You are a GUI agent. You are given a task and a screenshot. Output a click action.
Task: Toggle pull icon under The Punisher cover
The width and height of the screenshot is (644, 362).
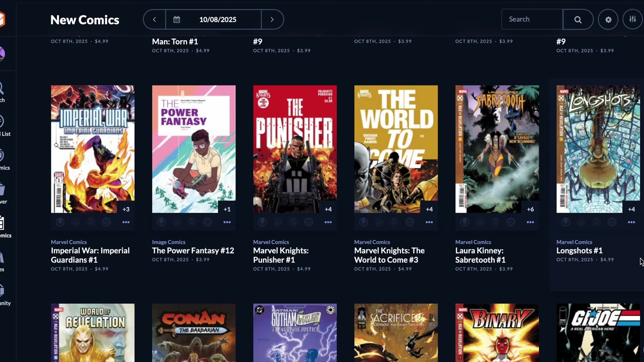pyautogui.click(x=262, y=222)
